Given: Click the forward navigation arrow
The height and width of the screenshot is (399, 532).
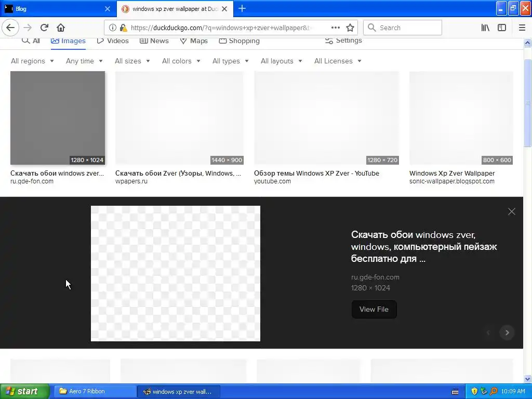Looking at the screenshot, I should (x=28, y=28).
